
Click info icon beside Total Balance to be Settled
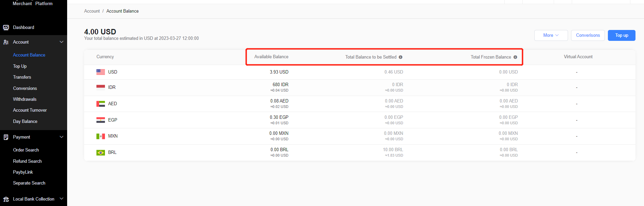[401, 57]
